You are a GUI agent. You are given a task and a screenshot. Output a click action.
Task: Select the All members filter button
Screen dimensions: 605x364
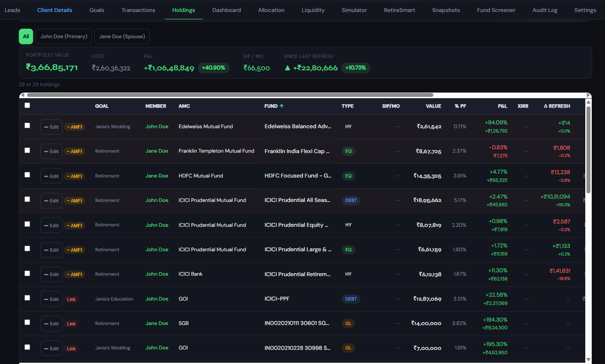pos(26,36)
